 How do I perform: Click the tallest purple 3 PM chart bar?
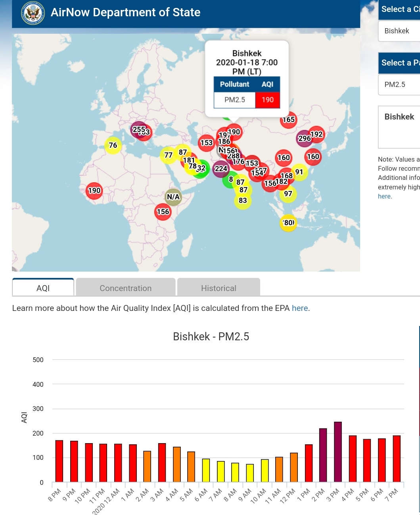point(338,451)
